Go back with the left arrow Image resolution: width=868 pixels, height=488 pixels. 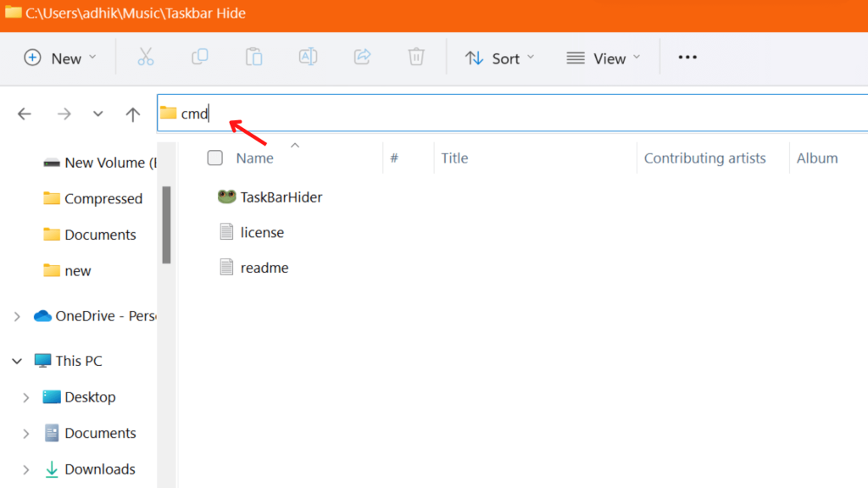pos(25,114)
